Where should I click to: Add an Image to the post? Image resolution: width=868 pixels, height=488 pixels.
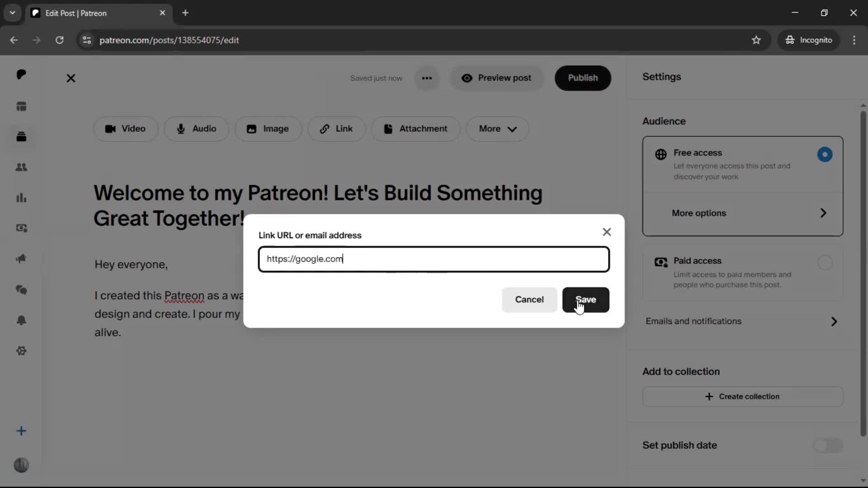pos(268,129)
